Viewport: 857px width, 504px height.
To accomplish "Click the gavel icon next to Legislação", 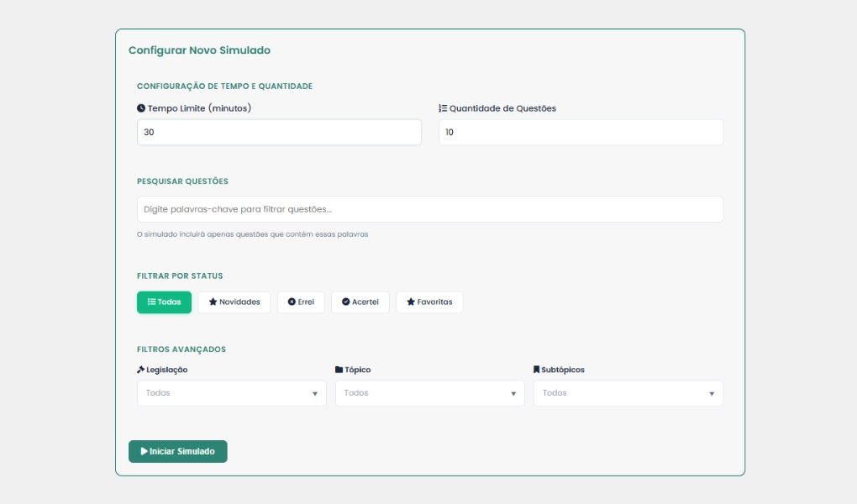I will pos(141,370).
